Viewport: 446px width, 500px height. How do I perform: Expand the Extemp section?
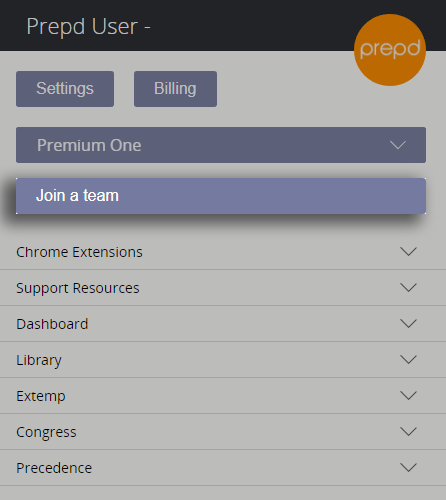(x=223, y=396)
